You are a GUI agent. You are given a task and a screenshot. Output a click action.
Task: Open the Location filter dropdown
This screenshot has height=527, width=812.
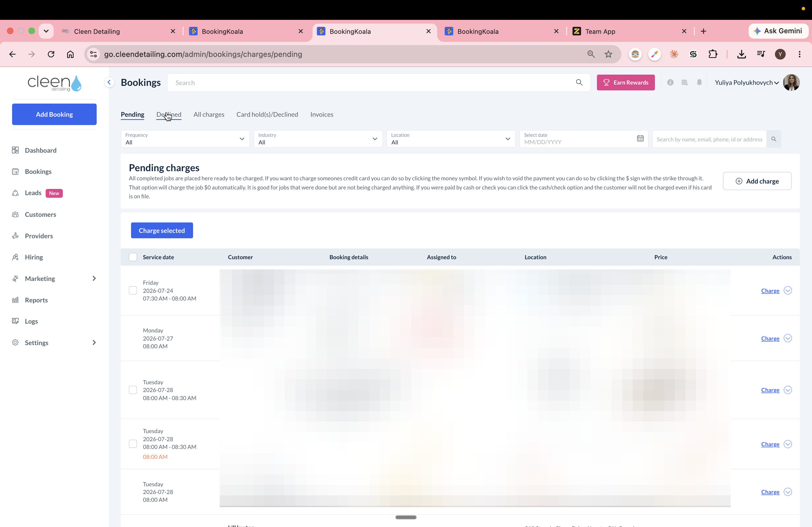(x=451, y=139)
